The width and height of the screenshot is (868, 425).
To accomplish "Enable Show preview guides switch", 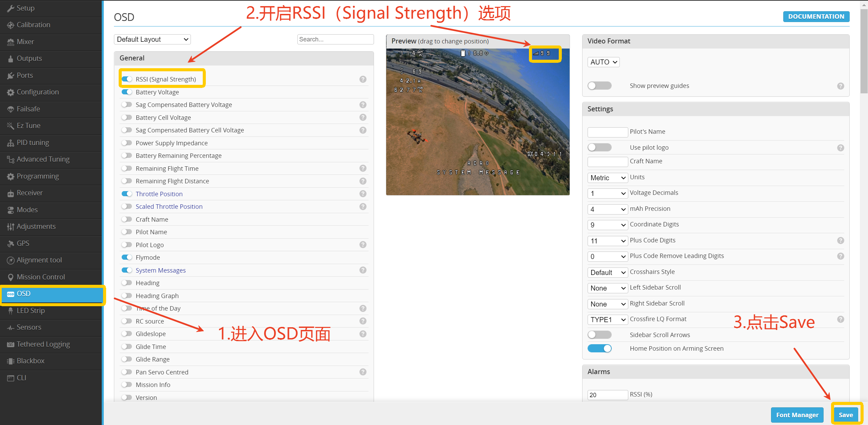I will pyautogui.click(x=599, y=86).
